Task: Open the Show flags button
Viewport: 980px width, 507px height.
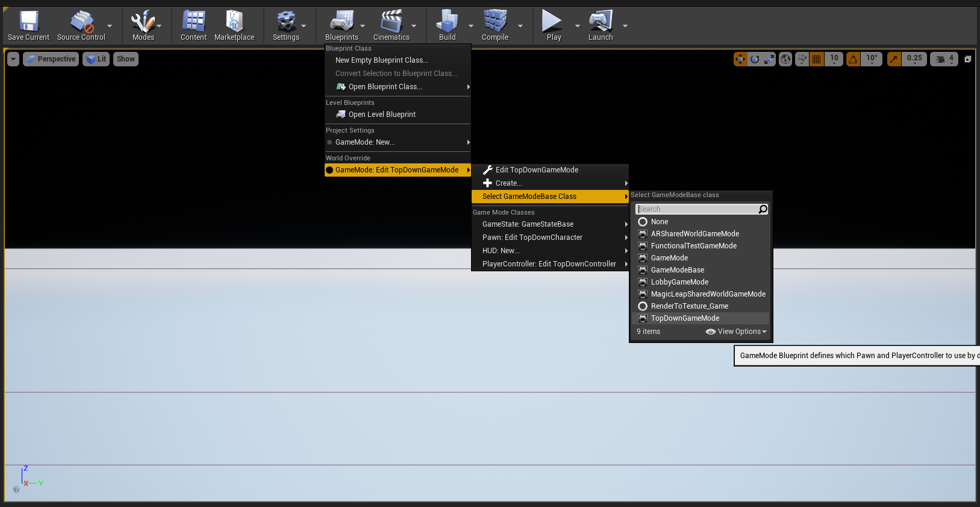Action: [x=126, y=59]
